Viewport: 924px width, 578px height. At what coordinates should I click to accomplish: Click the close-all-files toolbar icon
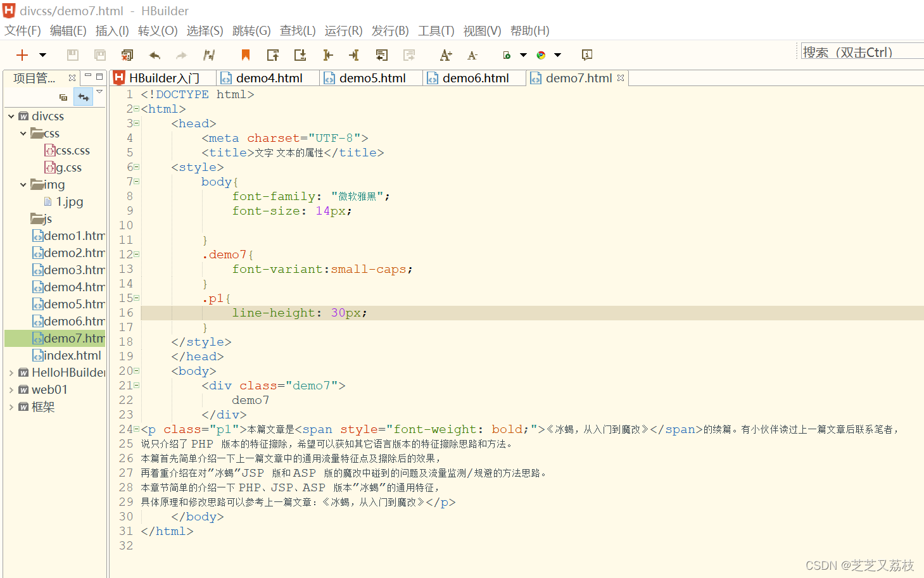(x=127, y=55)
